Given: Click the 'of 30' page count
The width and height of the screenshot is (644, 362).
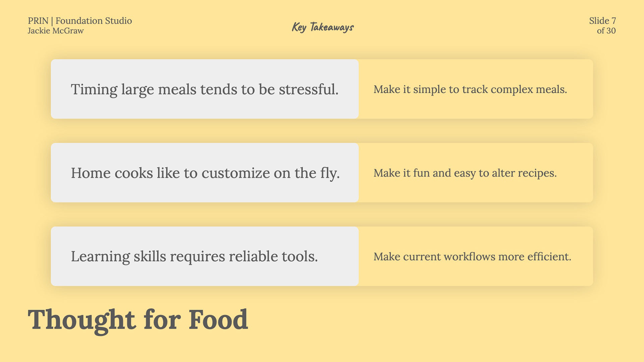Looking at the screenshot, I should [606, 31].
